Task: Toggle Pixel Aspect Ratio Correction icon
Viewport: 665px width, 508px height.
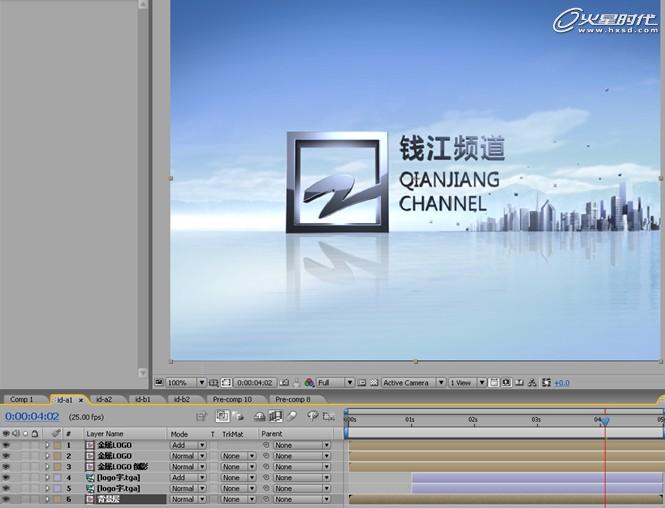Action: (494, 382)
